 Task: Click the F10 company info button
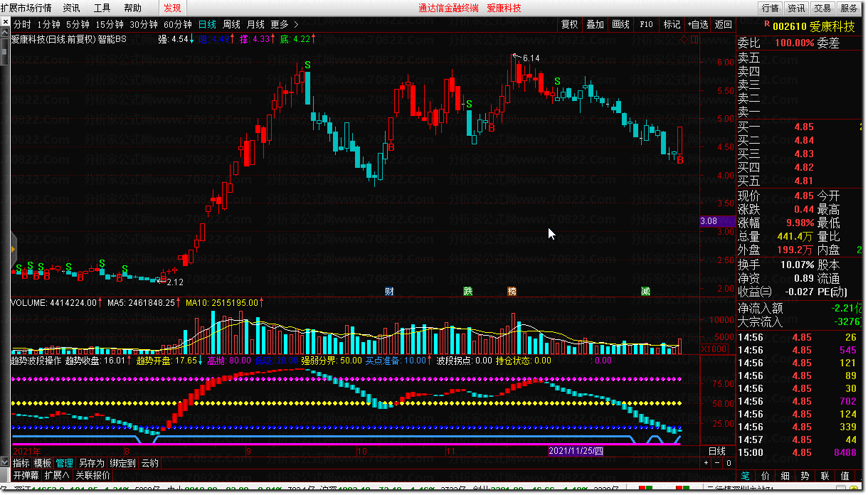point(646,24)
